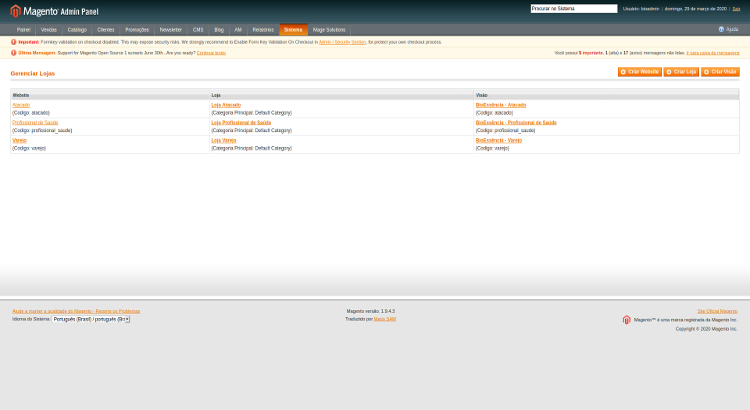Image resolution: width=750 pixels, height=410 pixels.
Task: Click the Continue lendo link
Action: (x=211, y=53)
